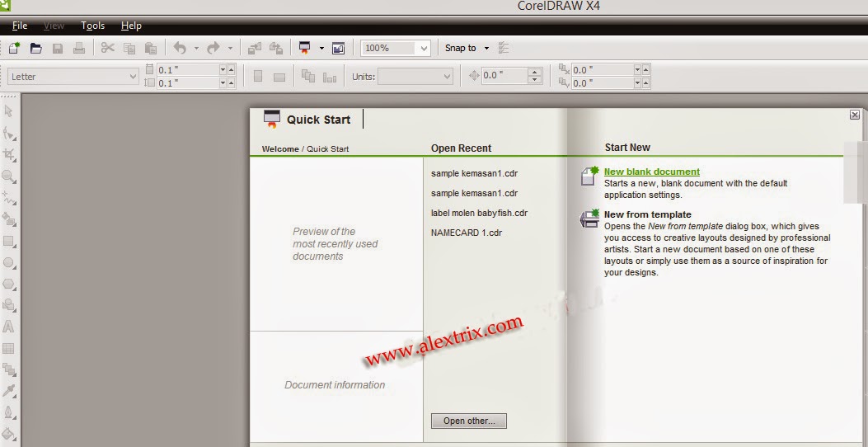Select the Table tool
The image size is (868, 447).
point(8,348)
